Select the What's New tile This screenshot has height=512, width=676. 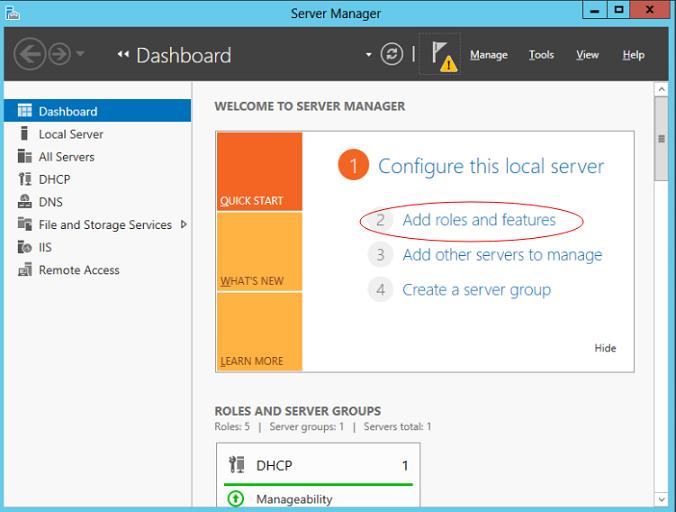tap(258, 250)
